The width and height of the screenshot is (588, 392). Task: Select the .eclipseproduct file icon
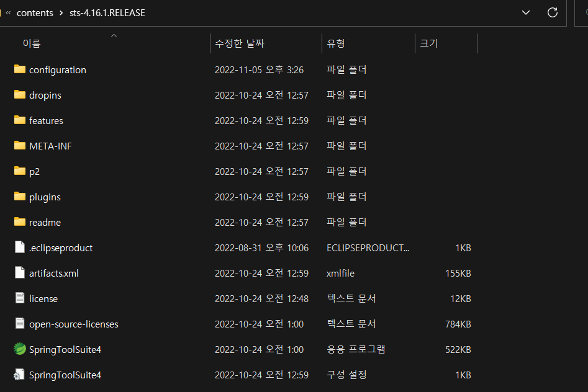[19, 247]
